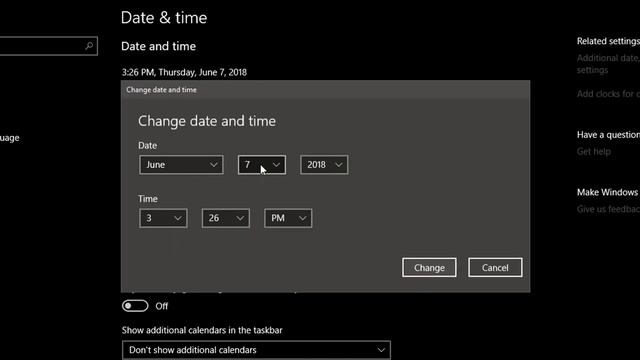This screenshot has width=640, height=360.
Task: Open the AM/PM dropdown showing PM
Action: tap(288, 218)
